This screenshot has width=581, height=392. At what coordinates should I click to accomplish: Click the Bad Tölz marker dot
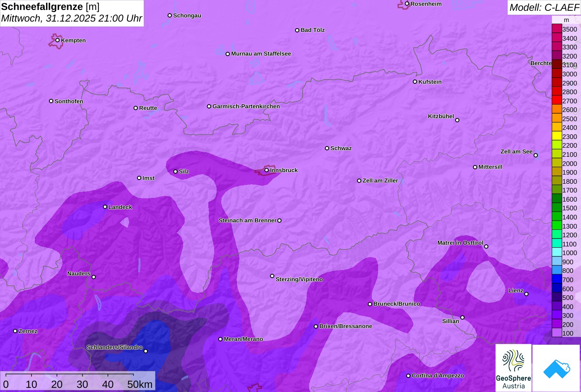[297, 30]
